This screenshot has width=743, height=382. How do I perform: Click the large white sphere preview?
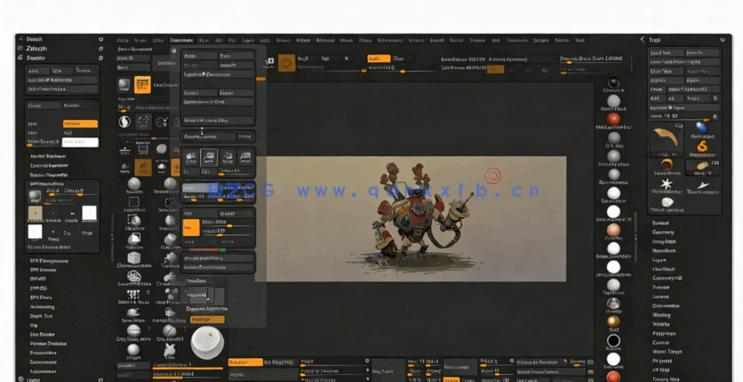pyautogui.click(x=208, y=342)
